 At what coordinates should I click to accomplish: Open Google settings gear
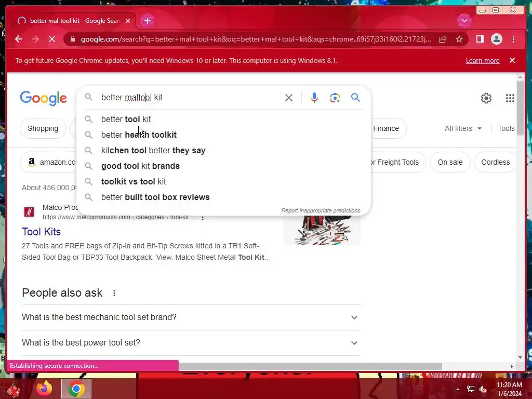point(486,98)
